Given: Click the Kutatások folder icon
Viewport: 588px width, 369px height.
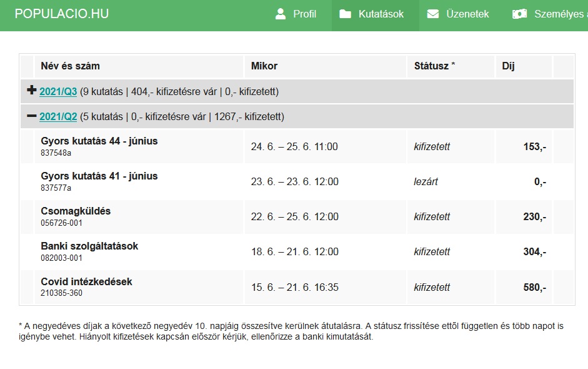Looking at the screenshot, I should point(345,14).
